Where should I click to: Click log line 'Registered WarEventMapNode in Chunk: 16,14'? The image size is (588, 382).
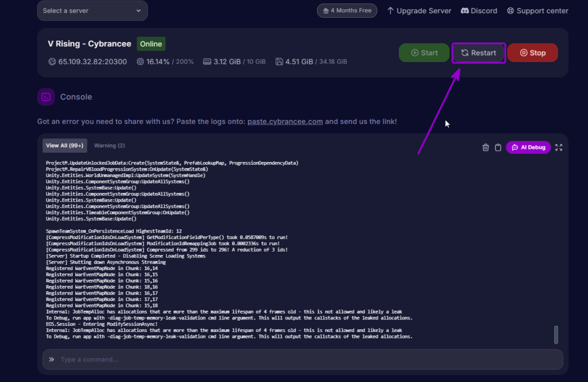(102, 268)
